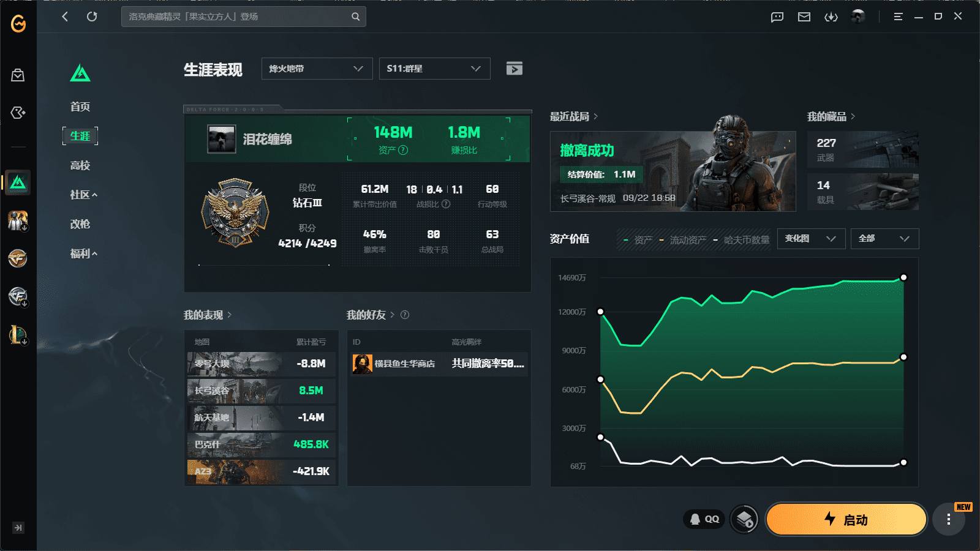
Task: Open the mail envelope icon
Action: [804, 17]
